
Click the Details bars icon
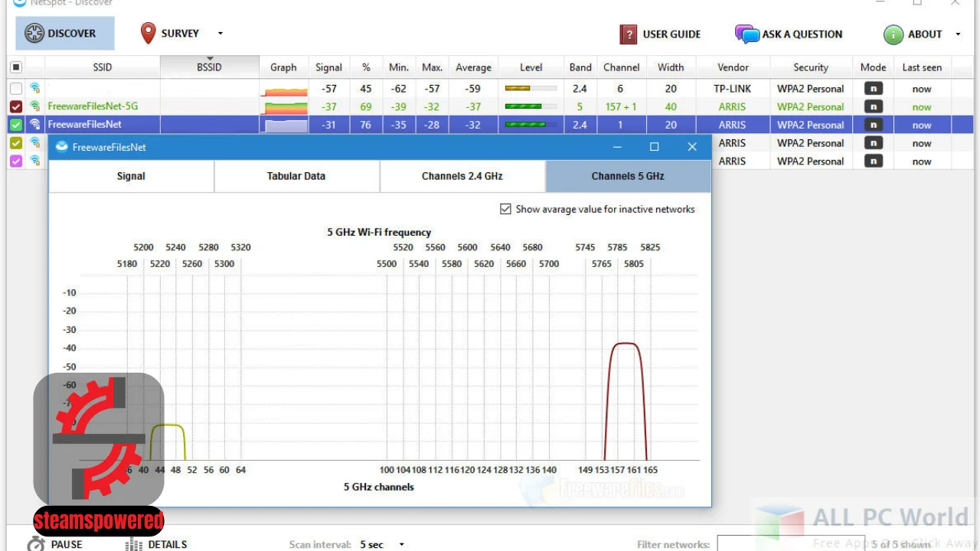tap(133, 545)
